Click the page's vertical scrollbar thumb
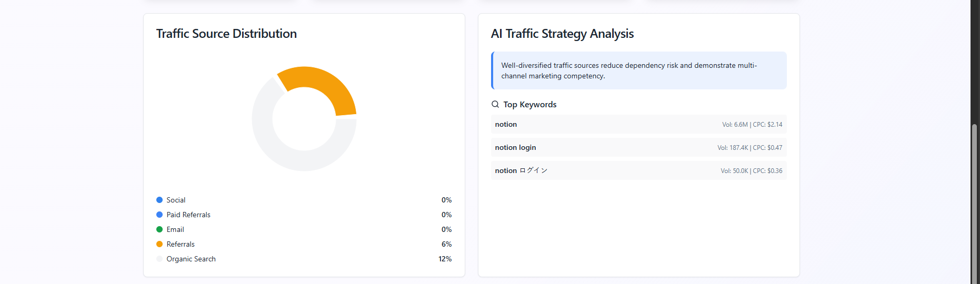 pos(975,204)
